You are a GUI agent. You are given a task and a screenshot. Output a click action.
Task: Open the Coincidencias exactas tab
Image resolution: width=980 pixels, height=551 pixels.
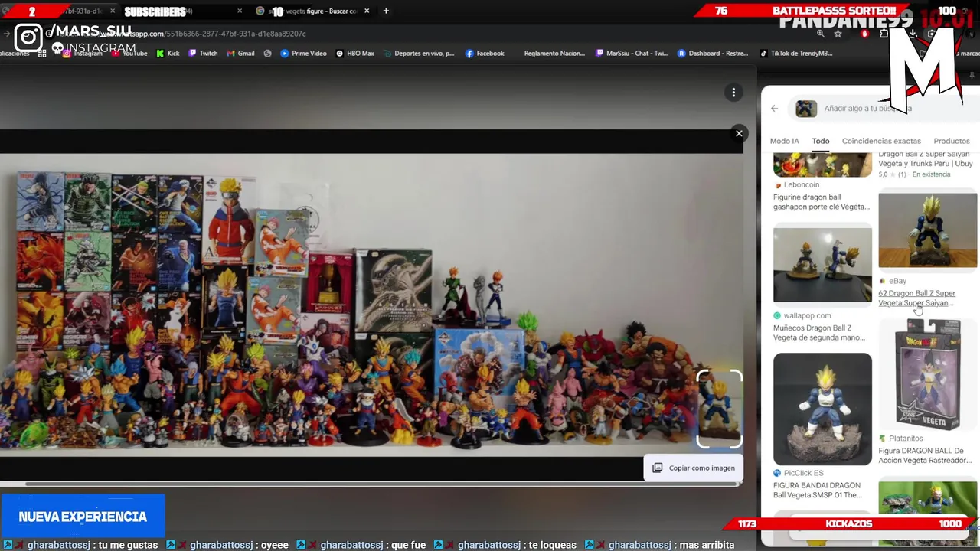[881, 141]
